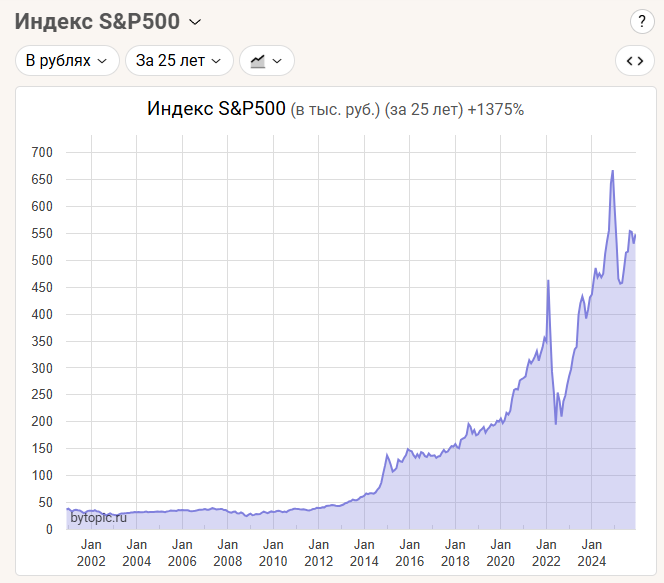Open the chart type dropdown
This screenshot has width=664, height=583.
(267, 61)
